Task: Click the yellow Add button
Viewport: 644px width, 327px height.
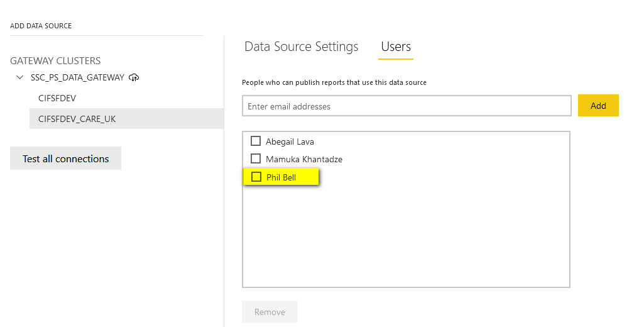Action: click(x=598, y=106)
